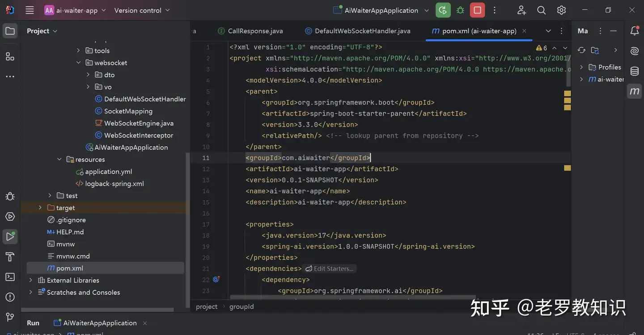Open the Debug tool window

(x=10, y=196)
